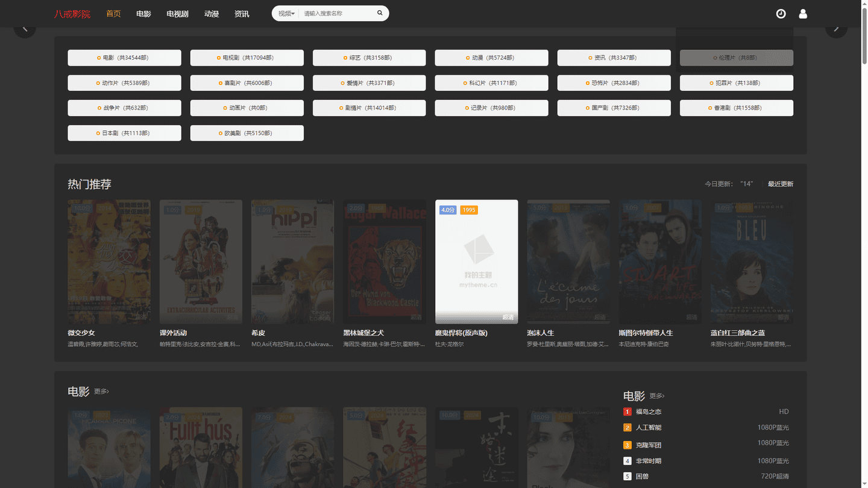
Task: Open 喜剧片 (共6006部) category
Action: coord(247,83)
